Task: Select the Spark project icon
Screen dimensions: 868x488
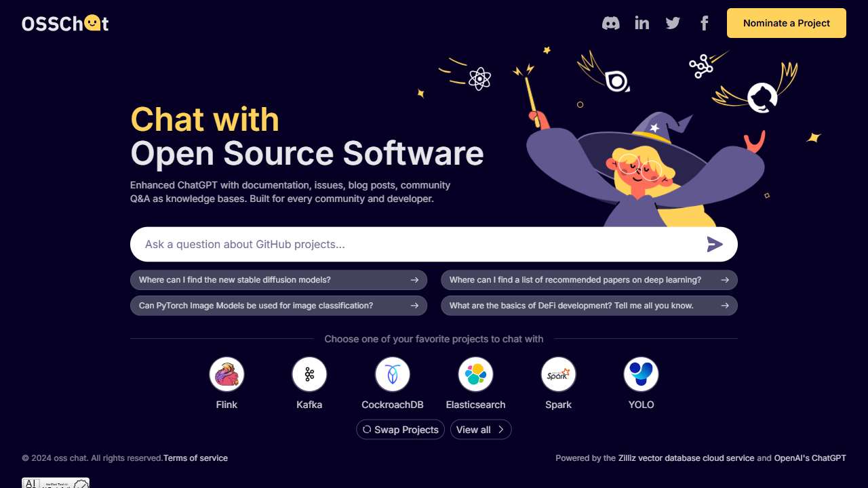Action: tap(558, 374)
